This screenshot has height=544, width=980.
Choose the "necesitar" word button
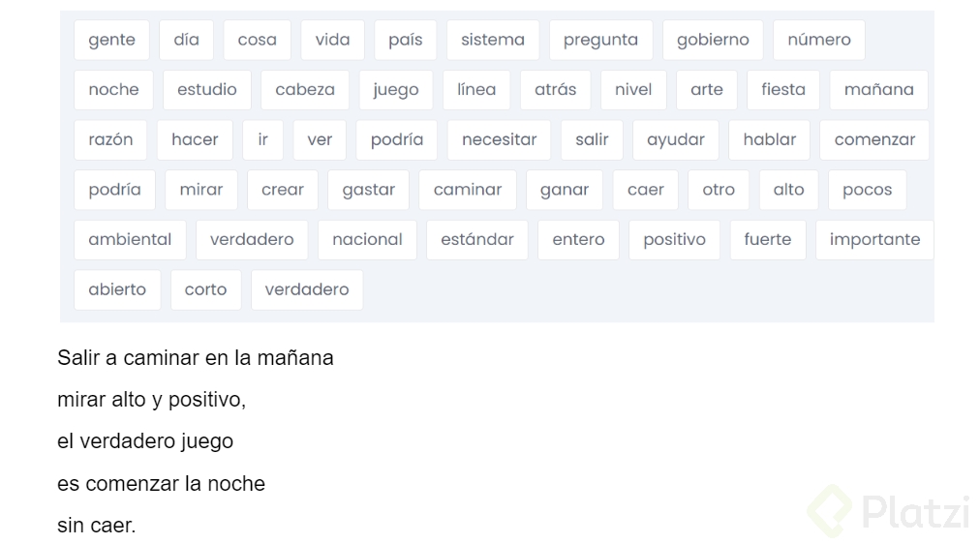[x=499, y=139]
